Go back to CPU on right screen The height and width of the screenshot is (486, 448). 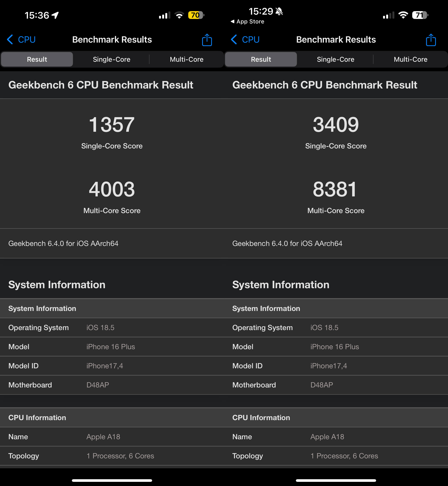click(245, 40)
